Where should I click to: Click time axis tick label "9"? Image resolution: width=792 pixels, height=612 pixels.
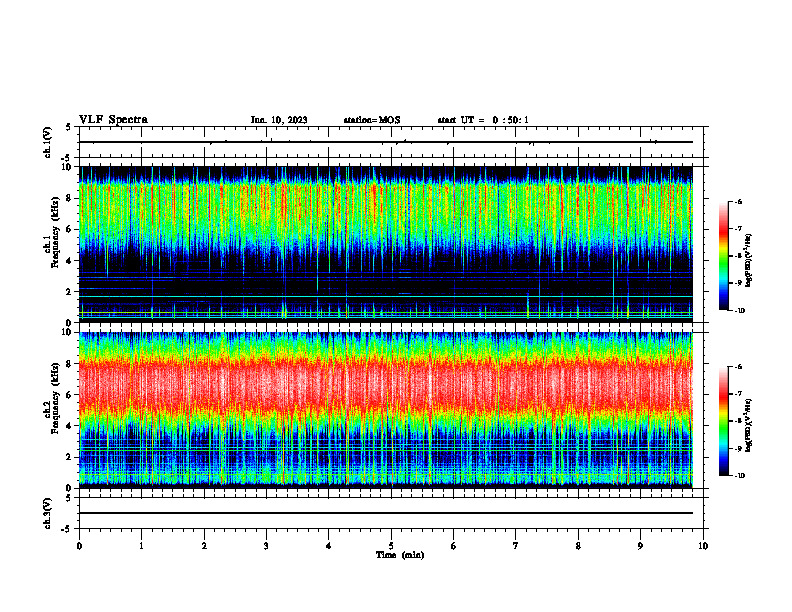point(640,546)
